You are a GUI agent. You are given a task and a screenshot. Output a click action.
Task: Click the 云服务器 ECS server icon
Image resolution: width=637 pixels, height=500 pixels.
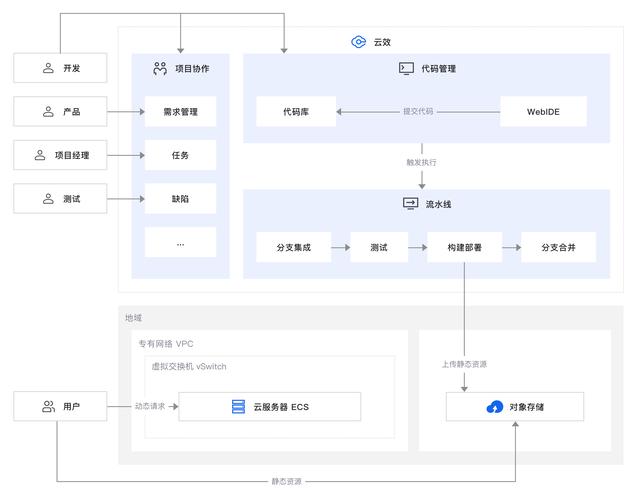[238, 407]
